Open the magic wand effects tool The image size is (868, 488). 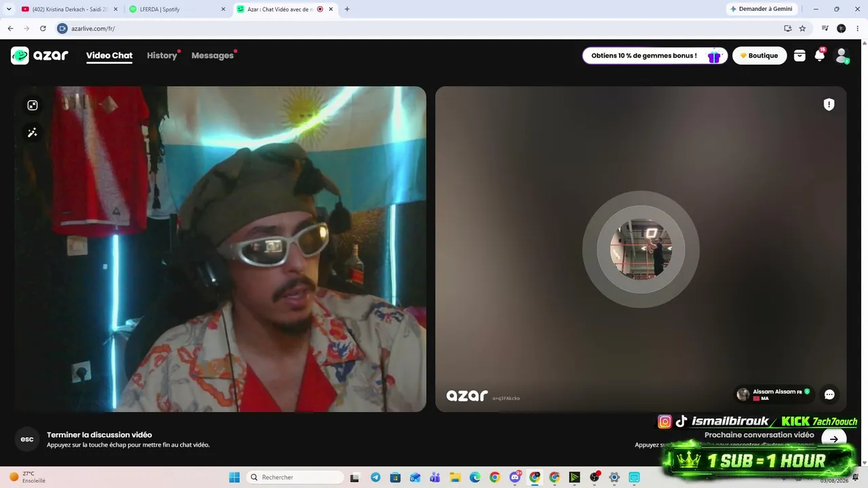pos(32,133)
